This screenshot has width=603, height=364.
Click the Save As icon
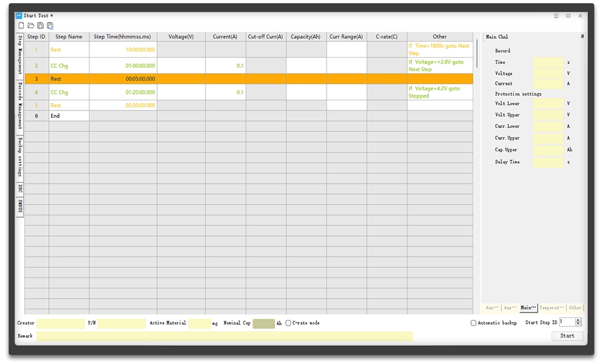[x=50, y=26]
